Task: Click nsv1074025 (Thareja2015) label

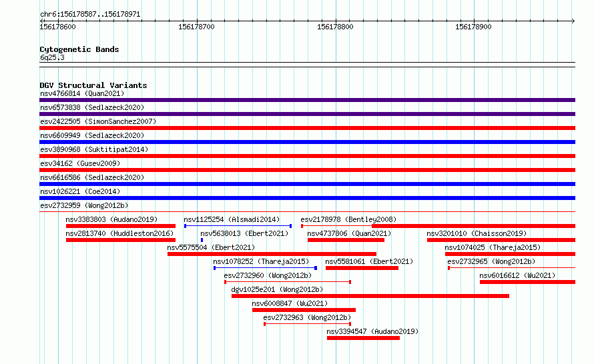Action: (x=493, y=247)
